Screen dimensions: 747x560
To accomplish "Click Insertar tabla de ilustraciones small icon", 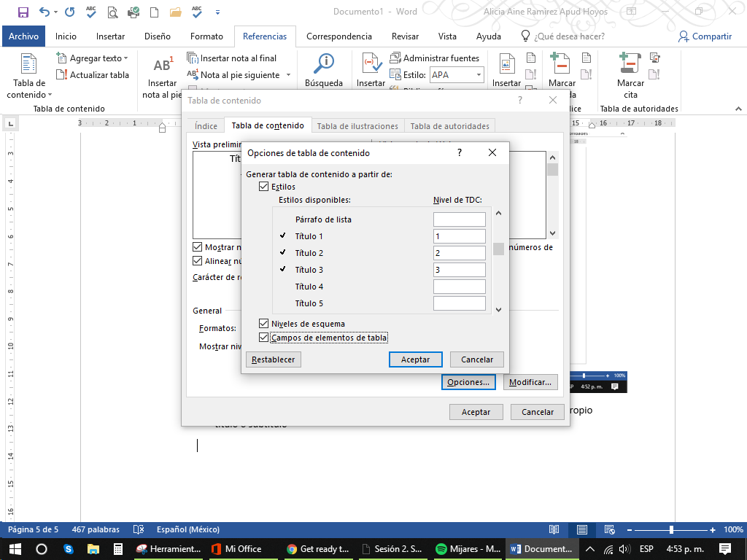I will (x=531, y=58).
